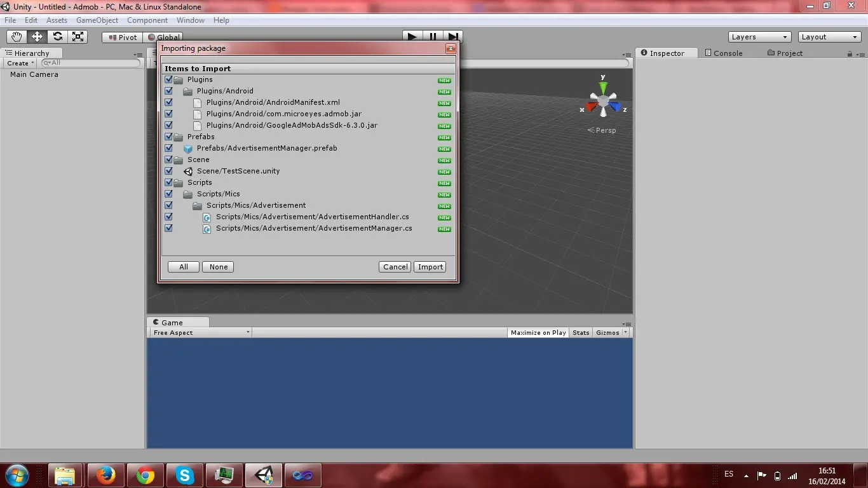Viewport: 868px width, 488px height.
Task: Switch to the Project tab
Action: [x=785, y=53]
